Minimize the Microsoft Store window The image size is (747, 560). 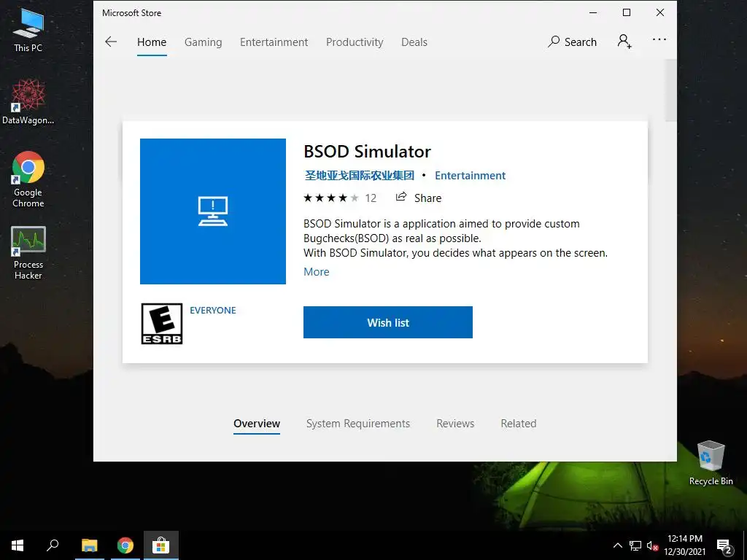coord(593,13)
